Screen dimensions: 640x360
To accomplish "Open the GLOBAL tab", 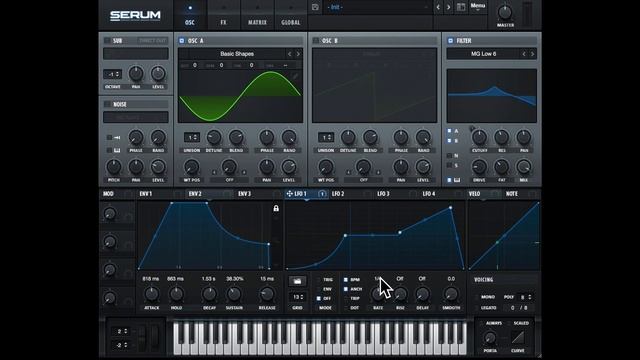I will coord(291,15).
